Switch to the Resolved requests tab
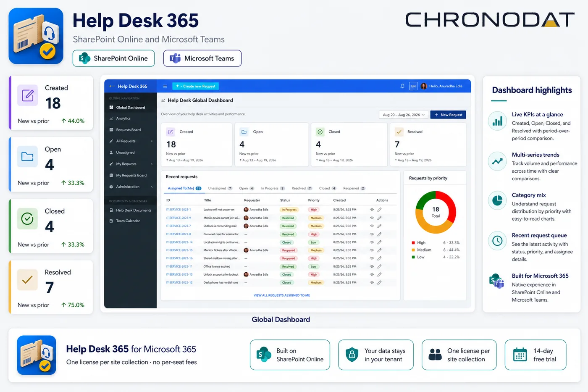This screenshot has height=392, width=588. [302, 188]
